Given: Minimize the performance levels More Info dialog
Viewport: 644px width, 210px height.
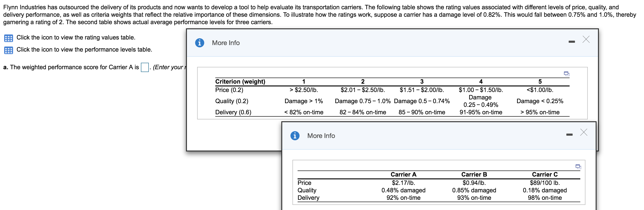Looking at the screenshot, I should point(570,135).
